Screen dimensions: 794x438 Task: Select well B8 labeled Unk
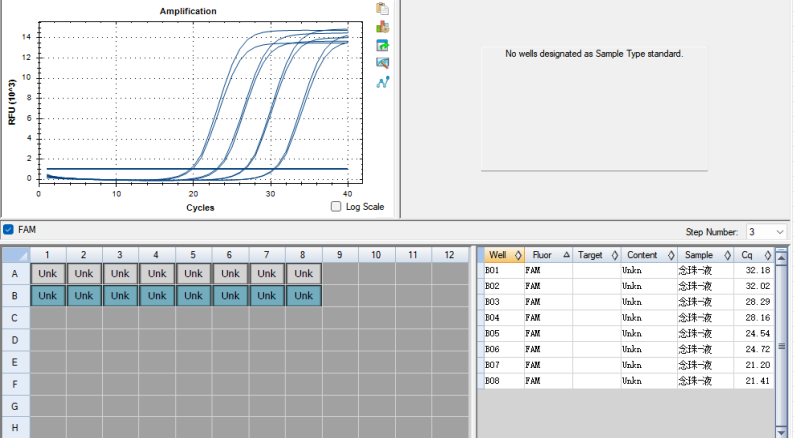(x=303, y=296)
